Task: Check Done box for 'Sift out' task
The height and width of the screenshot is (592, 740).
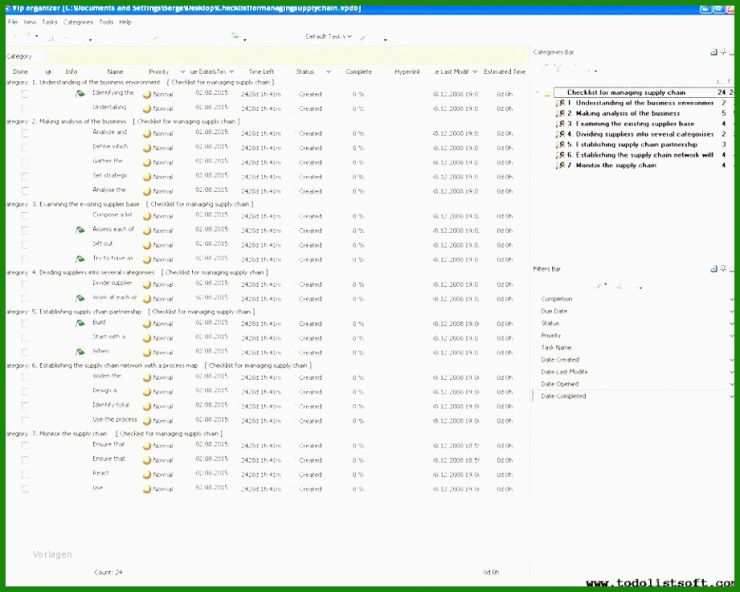Action: [25, 245]
